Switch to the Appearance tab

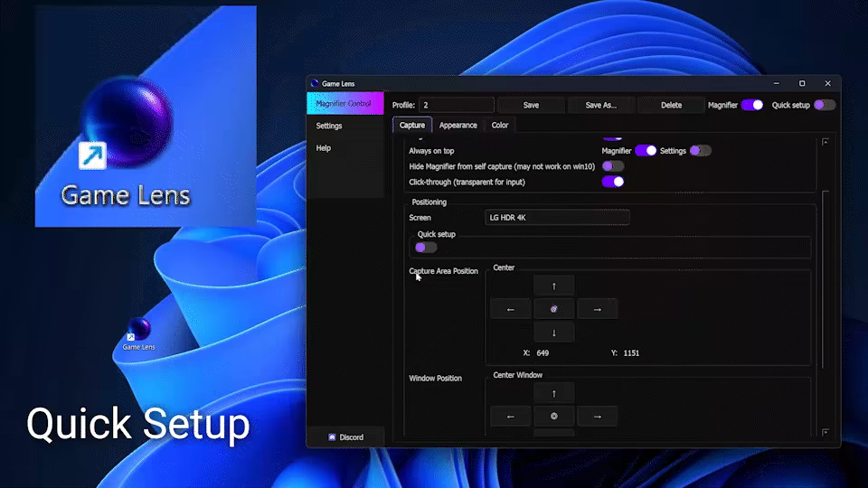click(458, 125)
